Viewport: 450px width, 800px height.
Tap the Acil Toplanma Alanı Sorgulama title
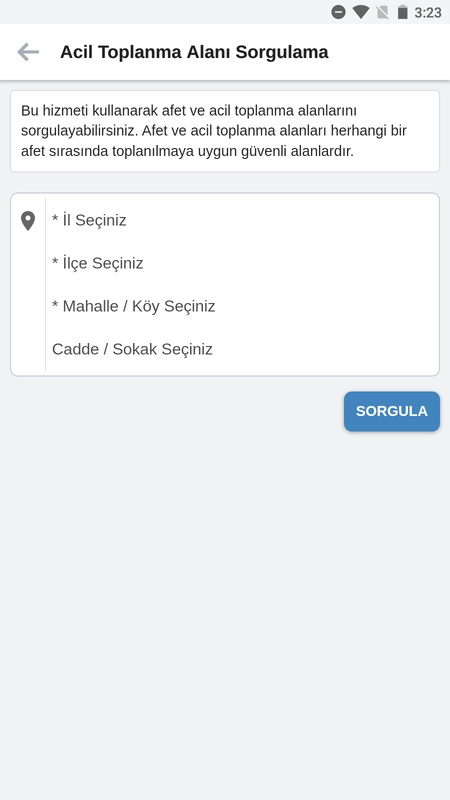point(194,52)
